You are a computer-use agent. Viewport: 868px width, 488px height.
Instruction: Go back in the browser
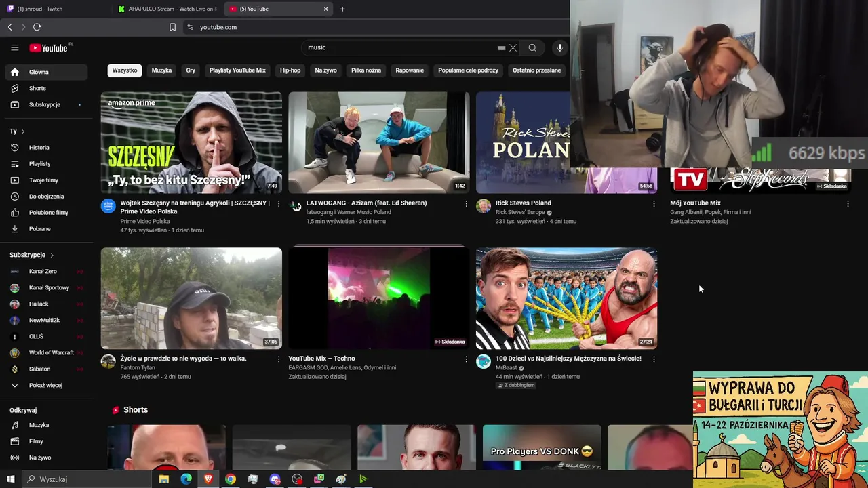(x=9, y=27)
